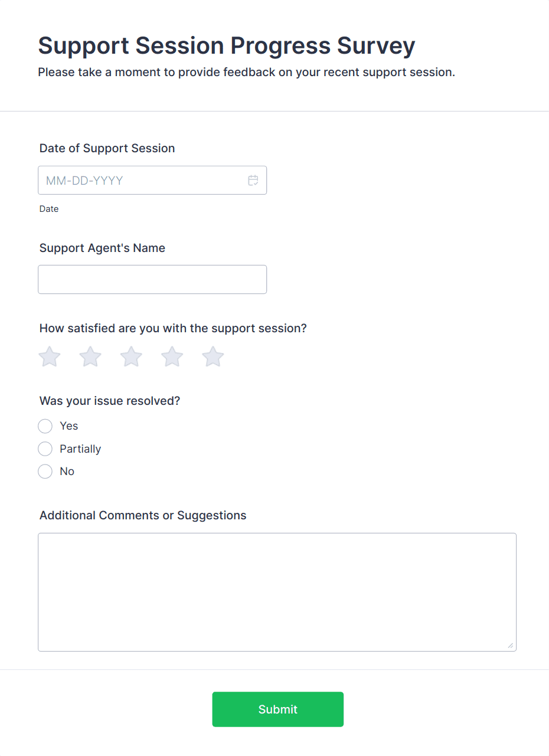Click the Support Agent's Name text box

tap(152, 280)
